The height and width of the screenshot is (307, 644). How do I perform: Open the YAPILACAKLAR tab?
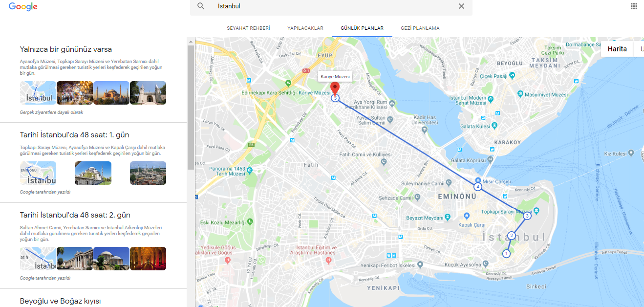[x=305, y=28]
